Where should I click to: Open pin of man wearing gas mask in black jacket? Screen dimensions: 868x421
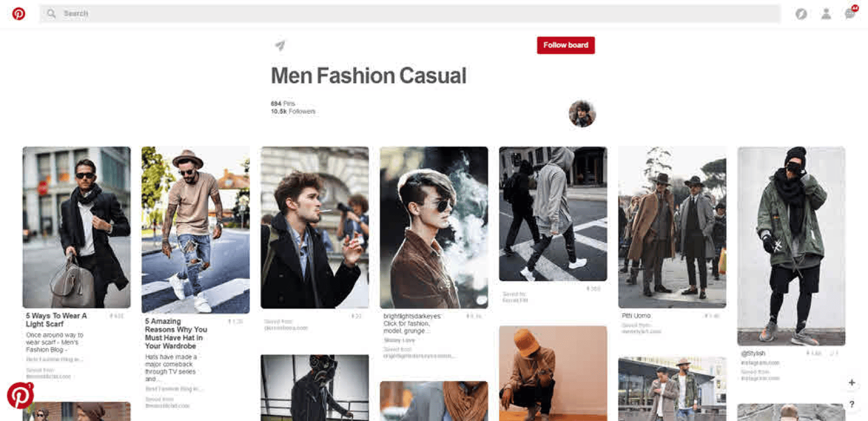tap(315, 388)
